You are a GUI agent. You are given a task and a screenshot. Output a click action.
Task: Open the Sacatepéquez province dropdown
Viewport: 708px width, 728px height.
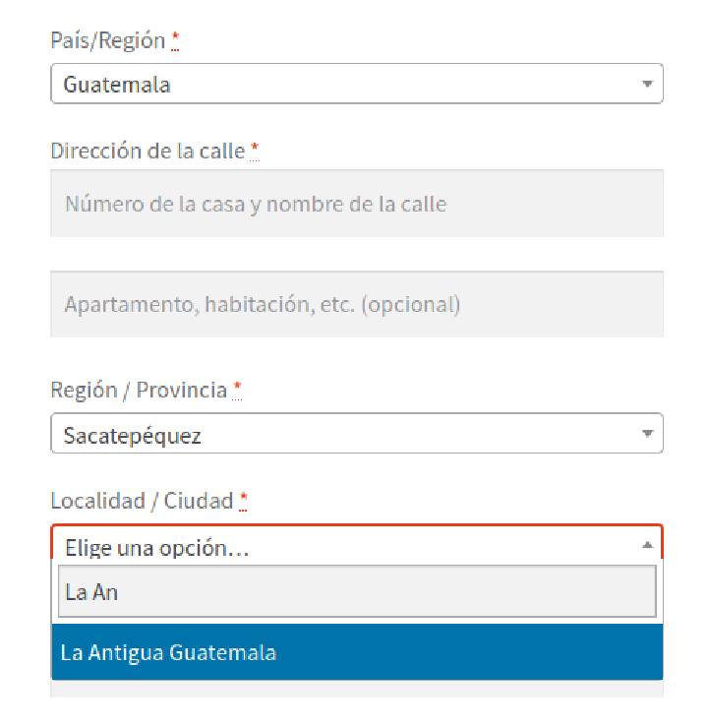tap(357, 434)
